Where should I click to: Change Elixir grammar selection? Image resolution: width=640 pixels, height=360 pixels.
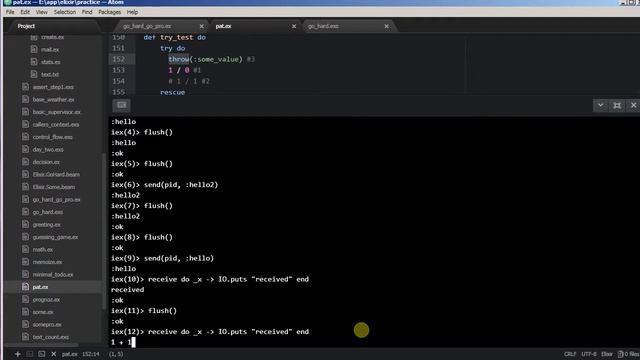click(x=607, y=354)
